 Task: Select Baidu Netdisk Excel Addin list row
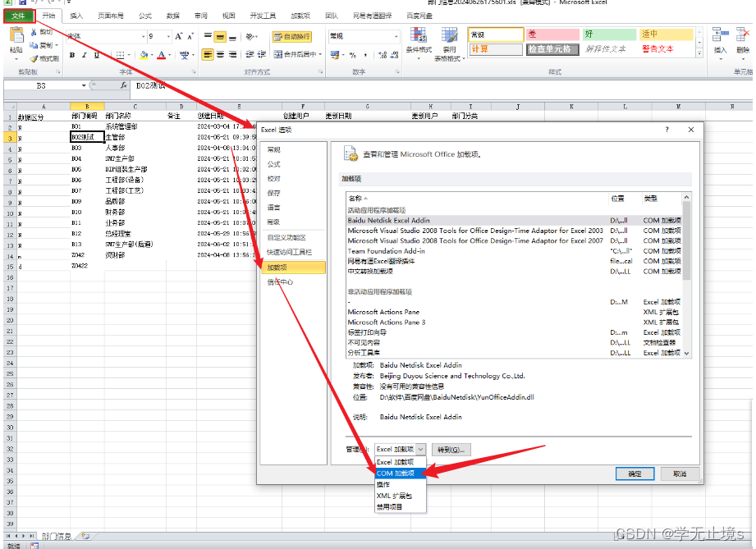(514, 220)
